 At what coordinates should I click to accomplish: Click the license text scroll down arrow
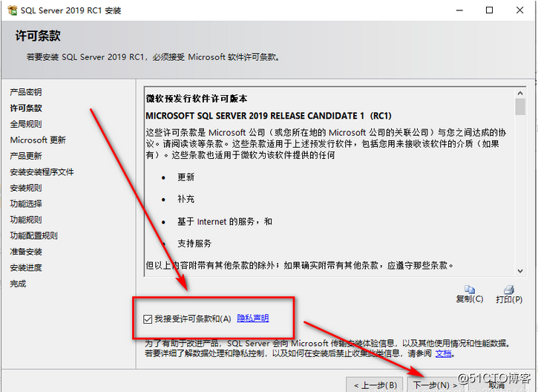click(520, 271)
